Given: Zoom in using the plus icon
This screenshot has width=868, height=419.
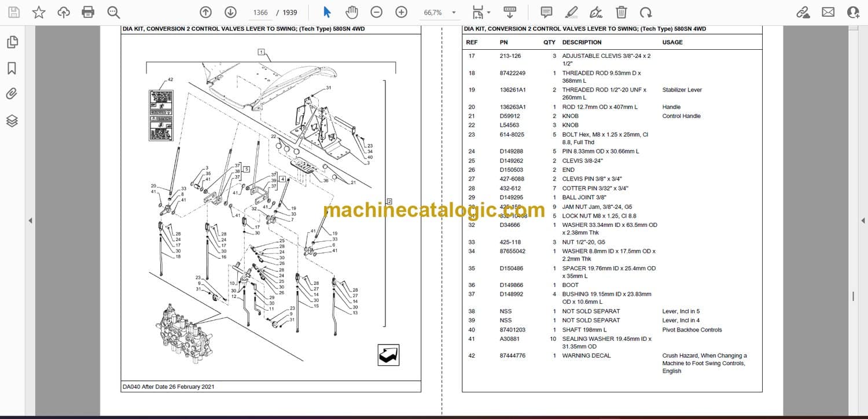Looking at the screenshot, I should tap(401, 12).
